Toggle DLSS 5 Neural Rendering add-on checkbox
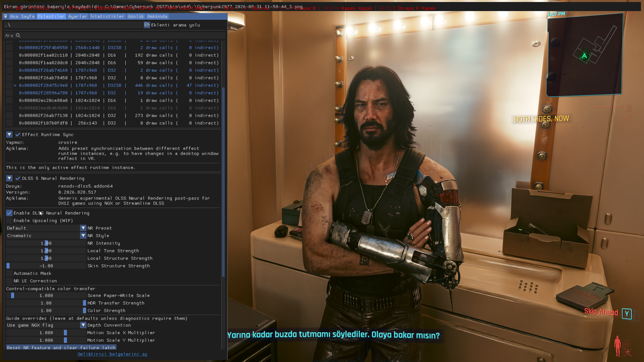This screenshot has width=644, height=362. point(18,178)
